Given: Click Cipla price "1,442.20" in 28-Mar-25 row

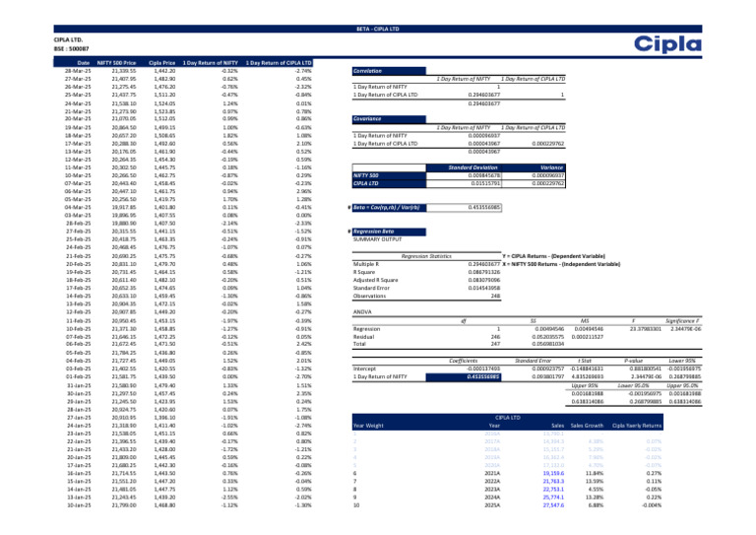Looking at the screenshot, I should [165, 71].
